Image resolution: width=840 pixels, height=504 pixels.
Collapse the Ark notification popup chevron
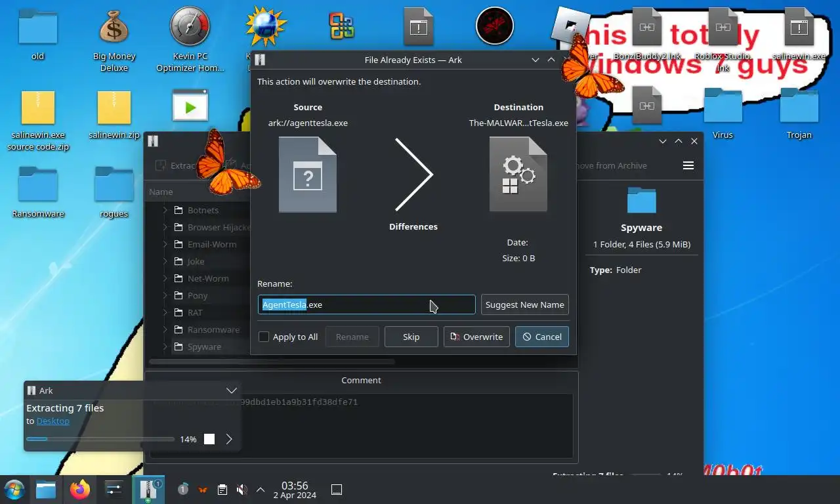(x=231, y=390)
